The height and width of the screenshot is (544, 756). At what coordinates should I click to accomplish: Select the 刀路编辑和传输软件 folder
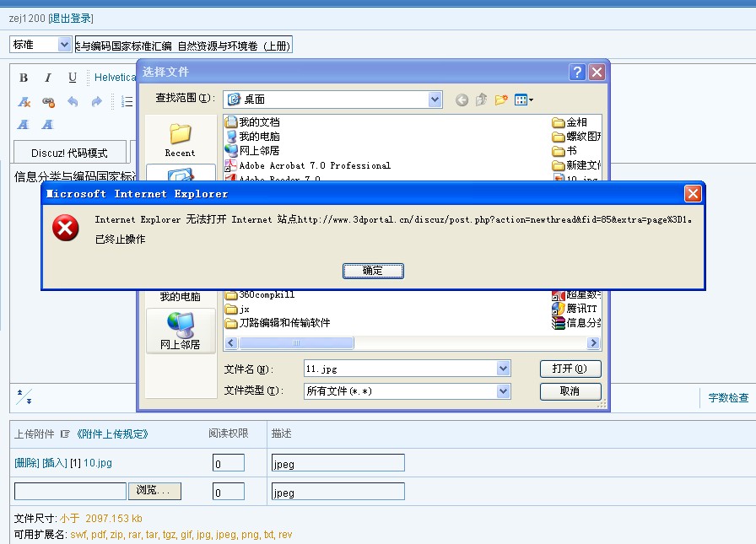[278, 323]
